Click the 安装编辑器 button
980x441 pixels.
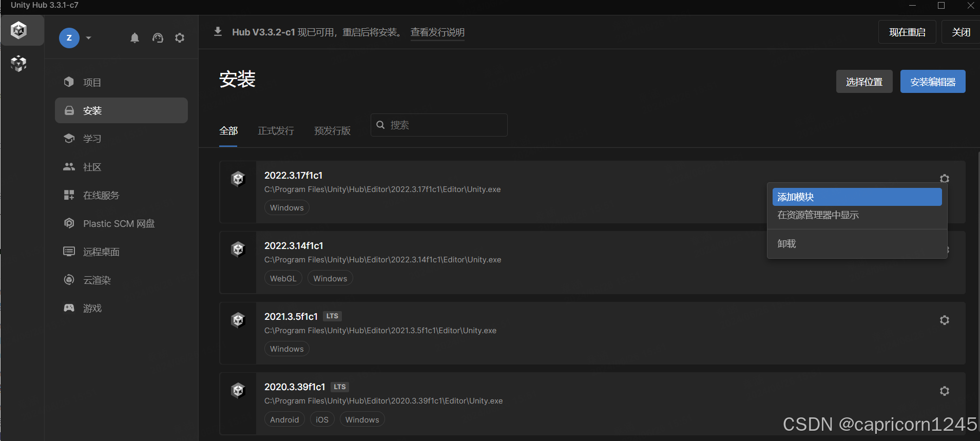933,82
